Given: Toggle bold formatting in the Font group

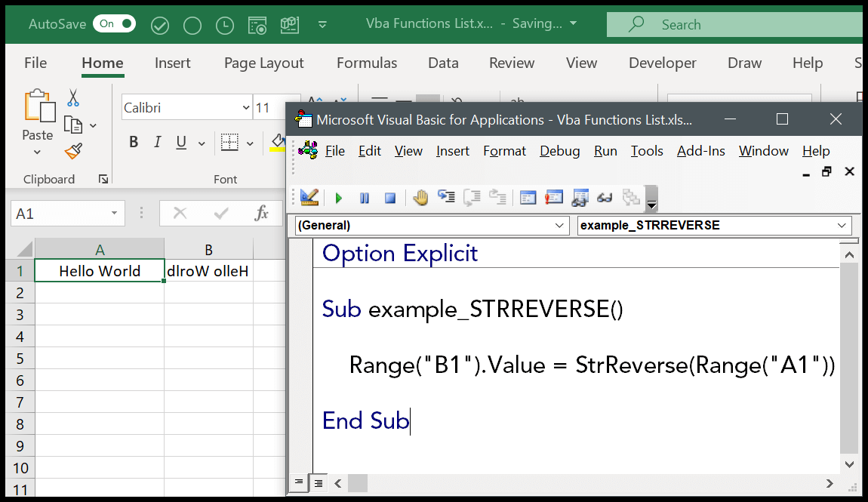Looking at the screenshot, I should click(134, 141).
